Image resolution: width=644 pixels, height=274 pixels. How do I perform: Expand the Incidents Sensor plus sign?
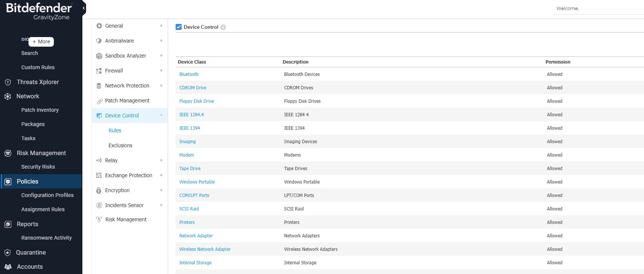click(x=161, y=205)
